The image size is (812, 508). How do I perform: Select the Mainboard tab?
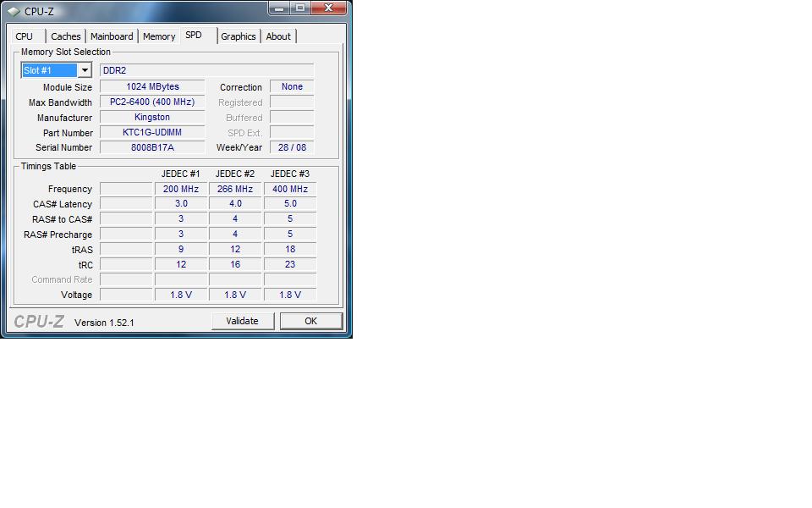[112, 36]
